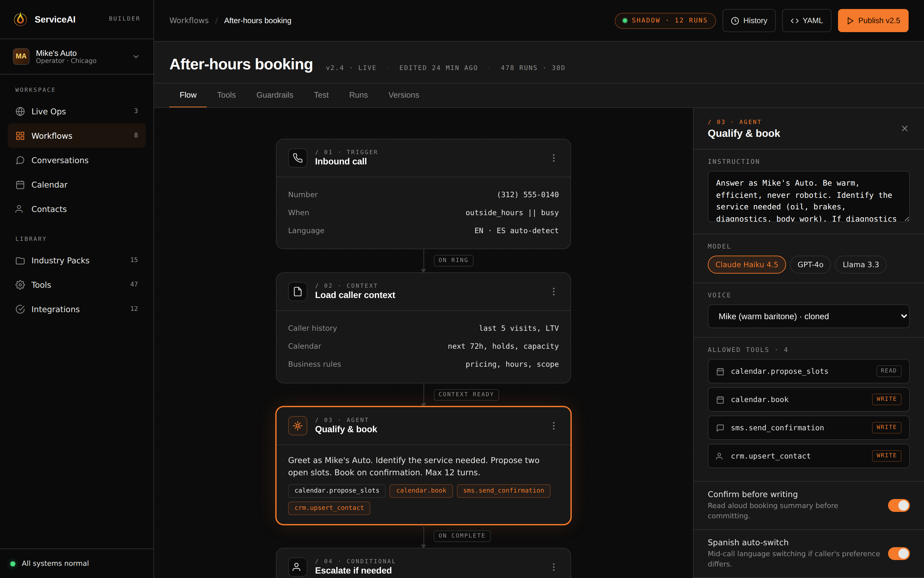Toggle Confirm before writing switch
Screen dimensions: 924x578
pyautogui.click(x=899, y=505)
